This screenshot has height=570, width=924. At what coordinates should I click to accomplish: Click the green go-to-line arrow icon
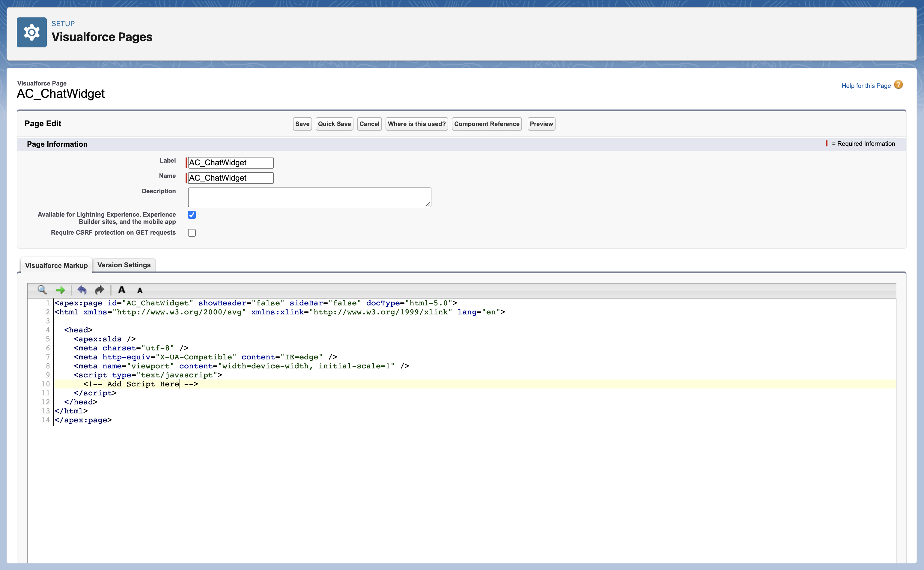[x=60, y=290]
